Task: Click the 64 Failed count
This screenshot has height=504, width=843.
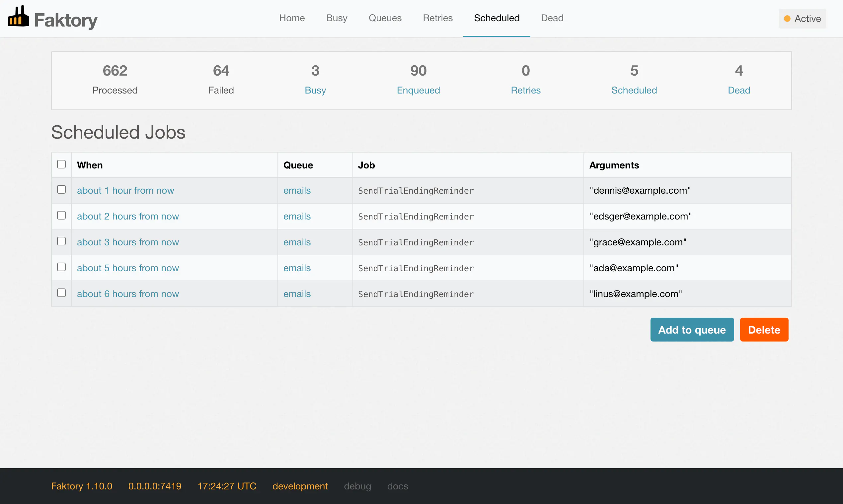Action: tap(221, 71)
